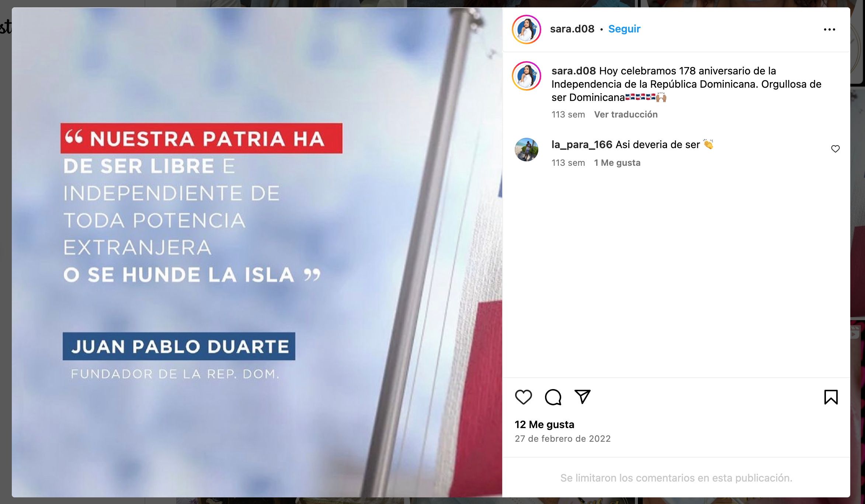Open sara.d08 username in header
The image size is (865, 504).
572,29
